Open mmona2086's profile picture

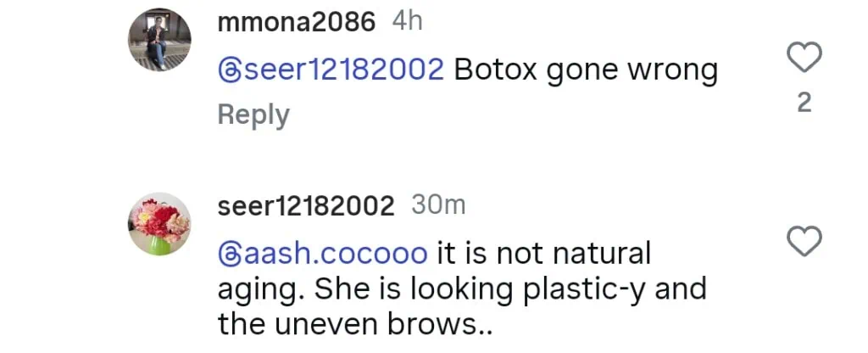[159, 40]
